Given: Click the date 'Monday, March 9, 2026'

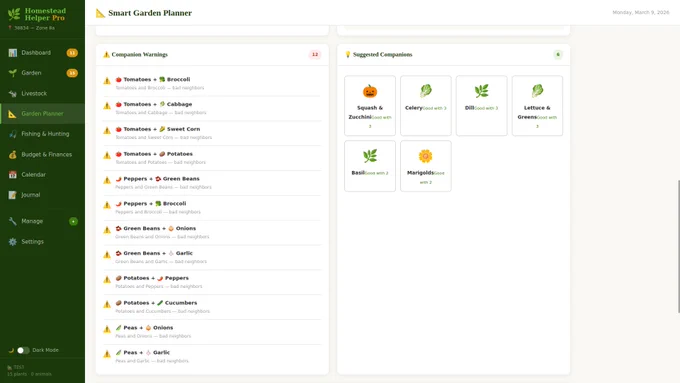Looking at the screenshot, I should tap(641, 13).
